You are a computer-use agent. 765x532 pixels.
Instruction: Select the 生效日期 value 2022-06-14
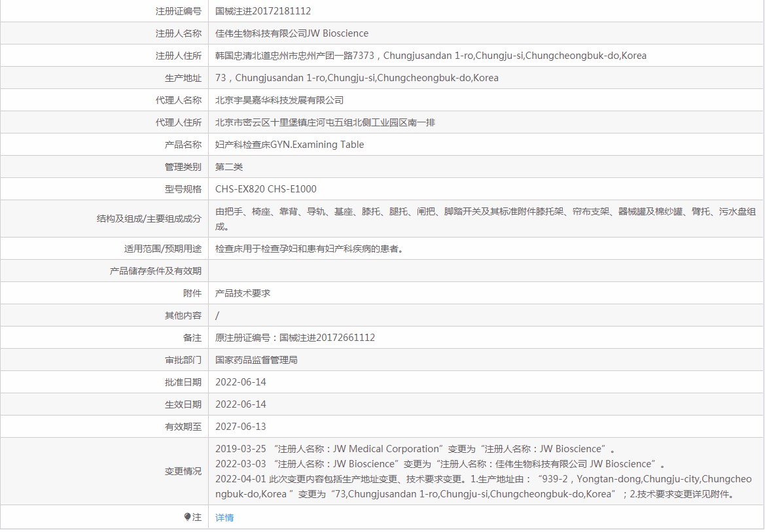click(241, 404)
